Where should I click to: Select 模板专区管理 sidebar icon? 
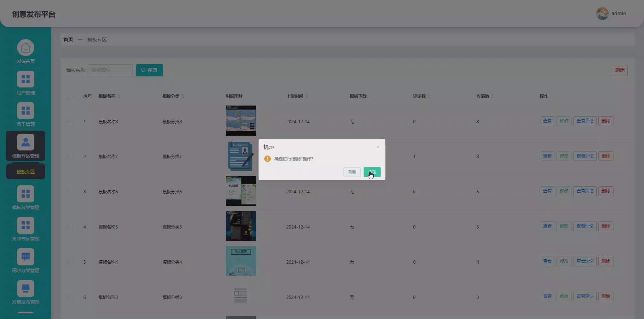(x=25, y=142)
